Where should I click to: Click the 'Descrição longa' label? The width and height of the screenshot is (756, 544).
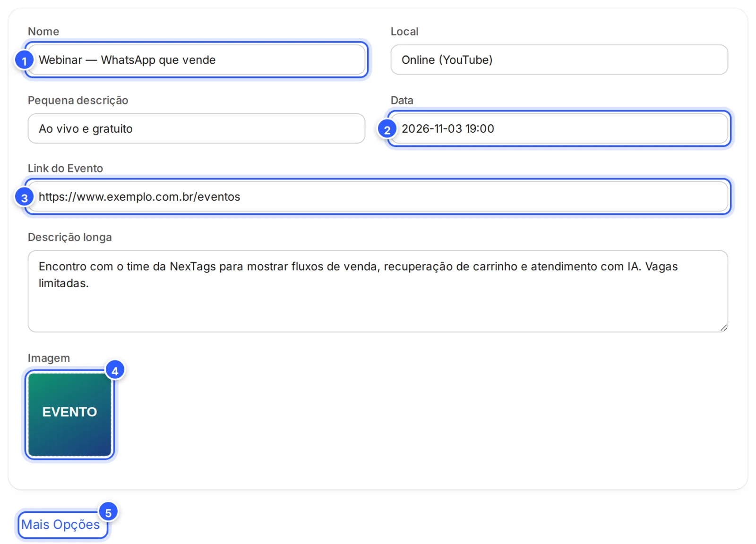(70, 237)
